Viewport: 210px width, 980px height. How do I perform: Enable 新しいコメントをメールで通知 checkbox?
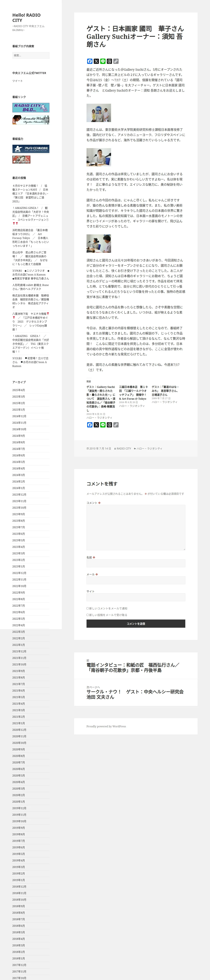(88, 608)
